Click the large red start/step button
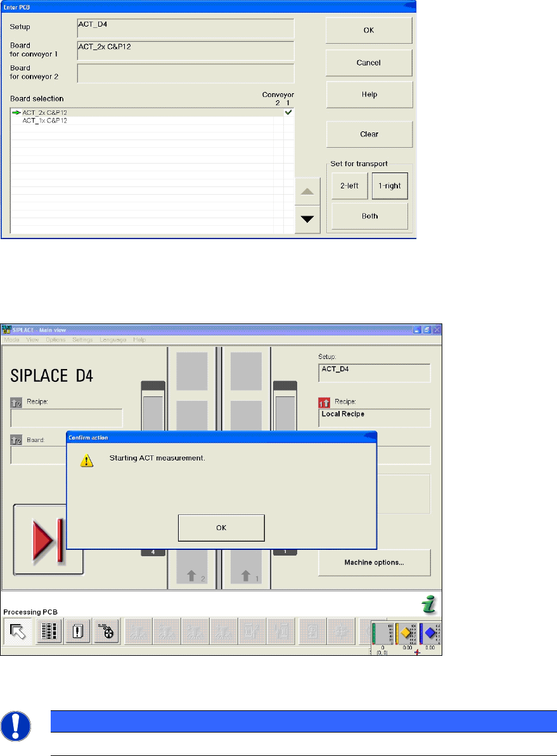557x756 pixels. coord(48,540)
